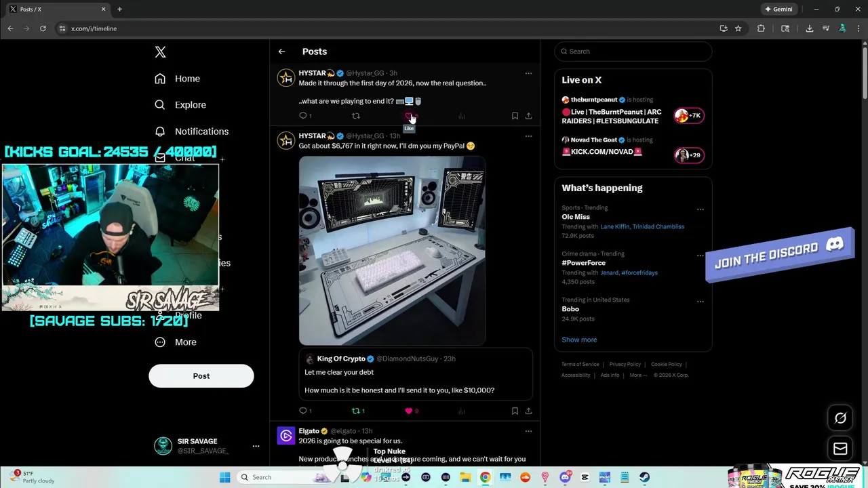Open more options for first day of 2026 post
868x488 pixels.
pyautogui.click(x=528, y=73)
